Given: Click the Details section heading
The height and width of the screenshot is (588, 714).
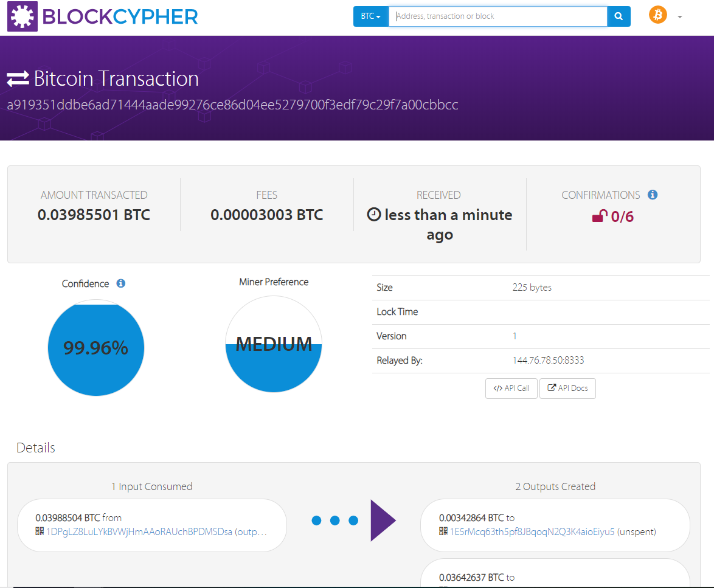Looking at the screenshot, I should pyautogui.click(x=35, y=448).
